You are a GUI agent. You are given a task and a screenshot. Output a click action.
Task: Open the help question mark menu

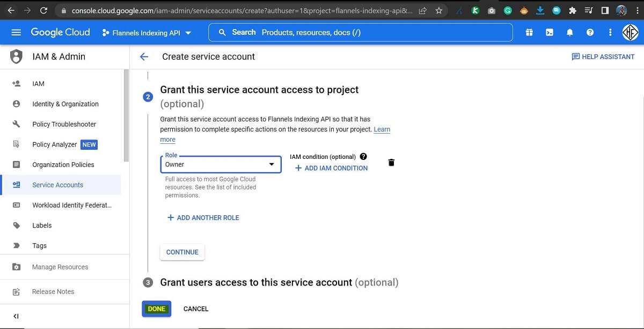(590, 32)
